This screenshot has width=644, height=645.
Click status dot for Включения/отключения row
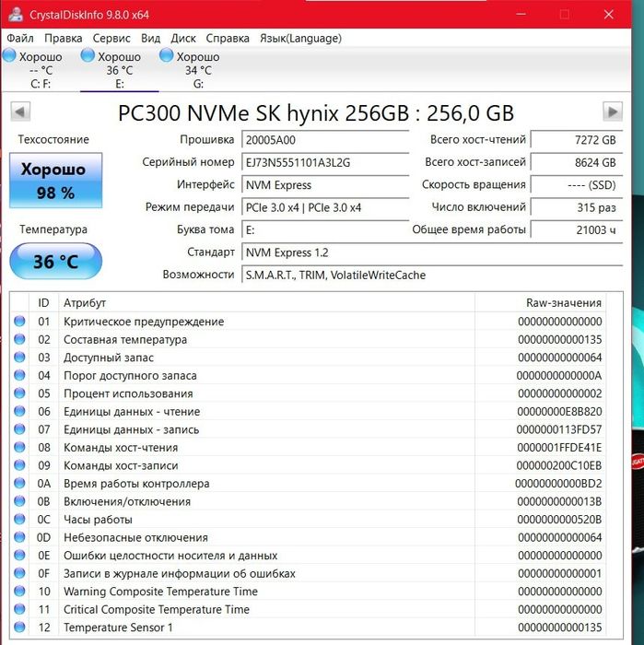[x=19, y=501]
